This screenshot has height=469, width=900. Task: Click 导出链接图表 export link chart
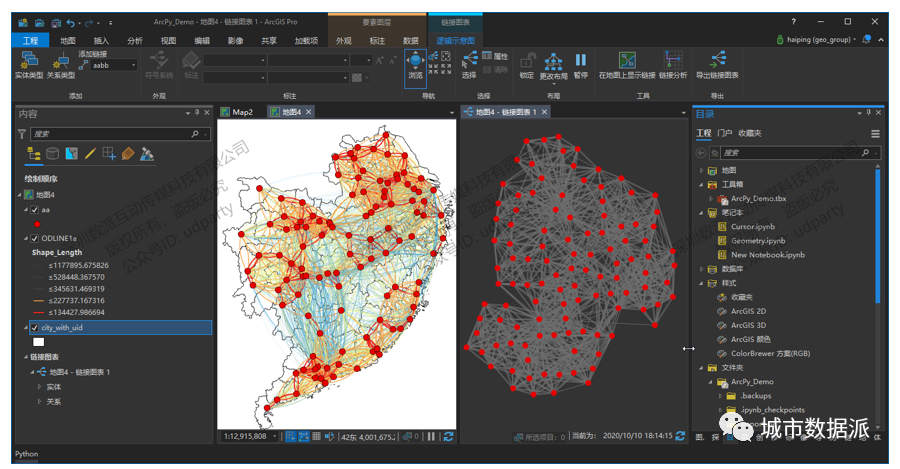coord(717,65)
